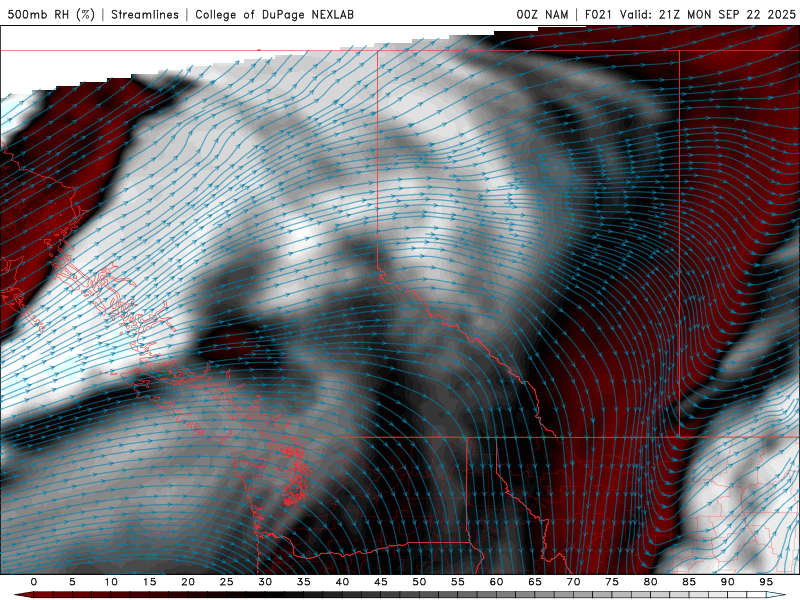This screenshot has width=800, height=600.
Task: Click the 50 label on the color scale
Action: tap(419, 582)
